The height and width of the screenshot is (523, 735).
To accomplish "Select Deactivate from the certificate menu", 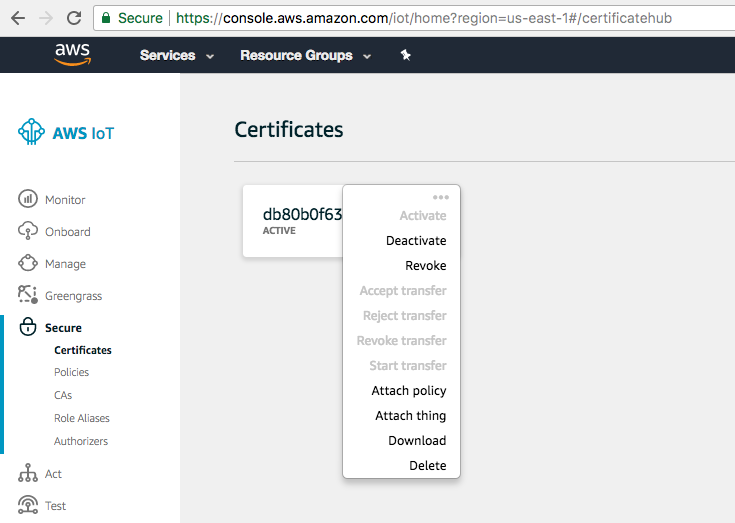I will (416, 241).
